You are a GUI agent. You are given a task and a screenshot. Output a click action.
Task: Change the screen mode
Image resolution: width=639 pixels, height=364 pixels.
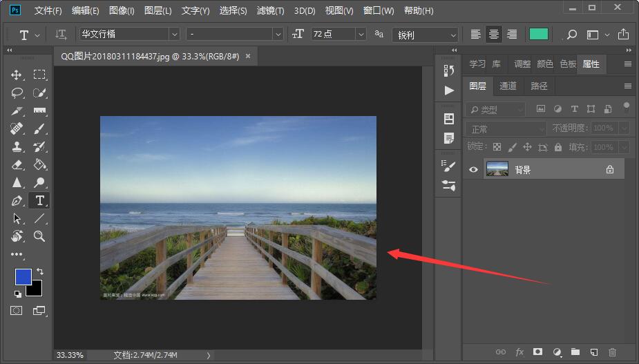[x=39, y=311]
